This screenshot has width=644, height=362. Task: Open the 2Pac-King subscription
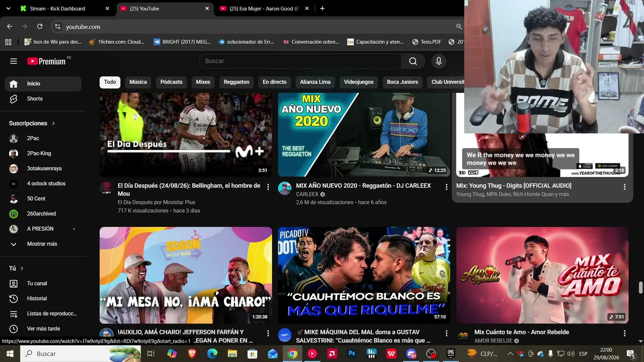click(x=43, y=153)
